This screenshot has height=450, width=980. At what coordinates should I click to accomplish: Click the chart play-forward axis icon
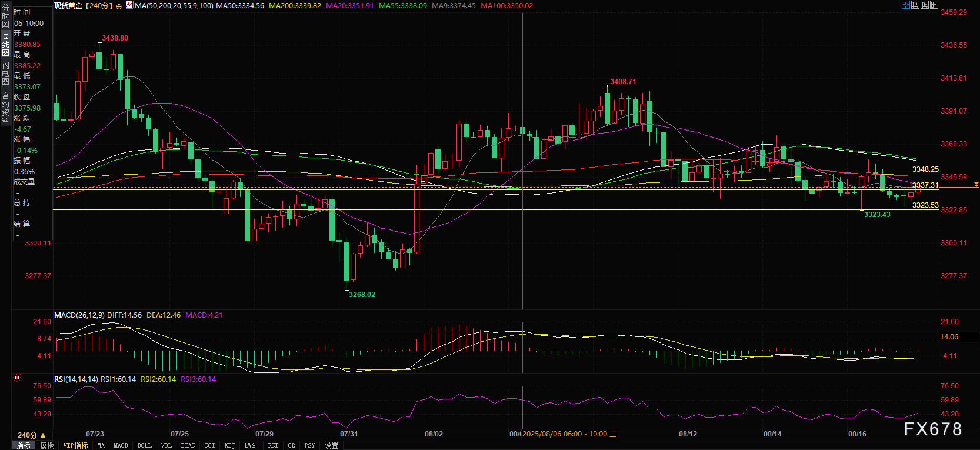(925, 5)
